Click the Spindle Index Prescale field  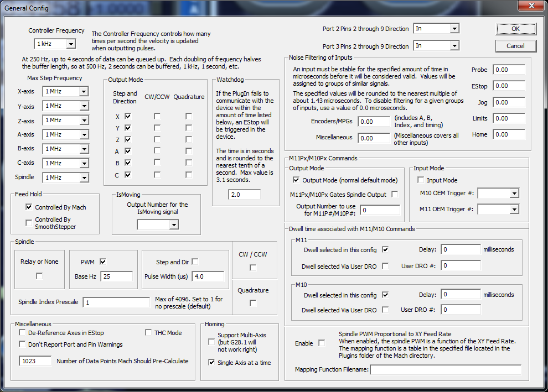[x=116, y=302]
